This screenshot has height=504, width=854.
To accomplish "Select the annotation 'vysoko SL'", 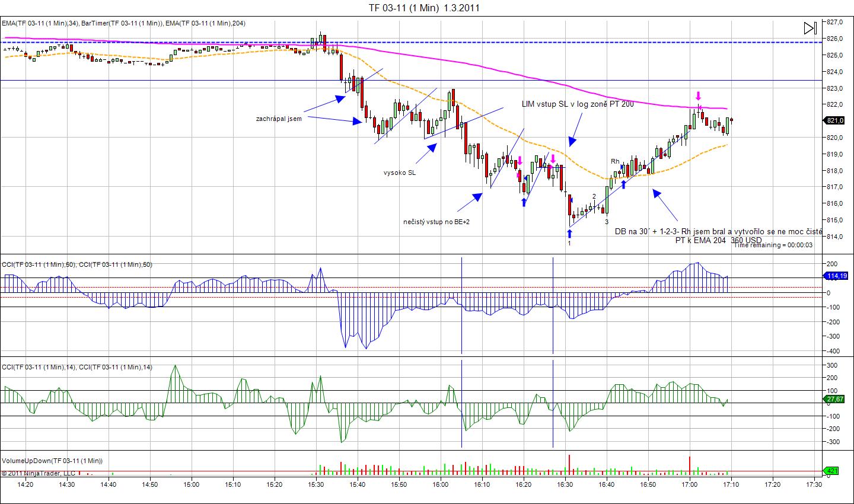I will [400, 173].
